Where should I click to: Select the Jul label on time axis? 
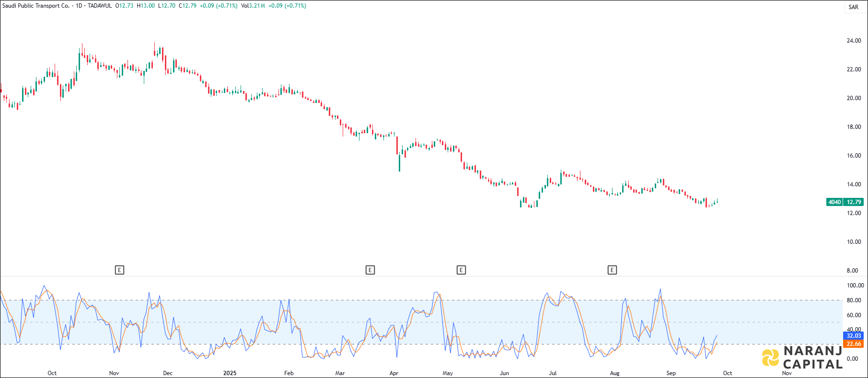point(553,373)
